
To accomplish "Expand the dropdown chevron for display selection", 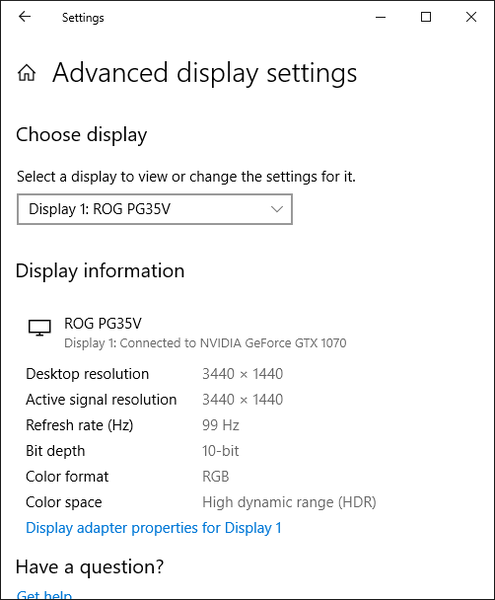I will coord(277,209).
